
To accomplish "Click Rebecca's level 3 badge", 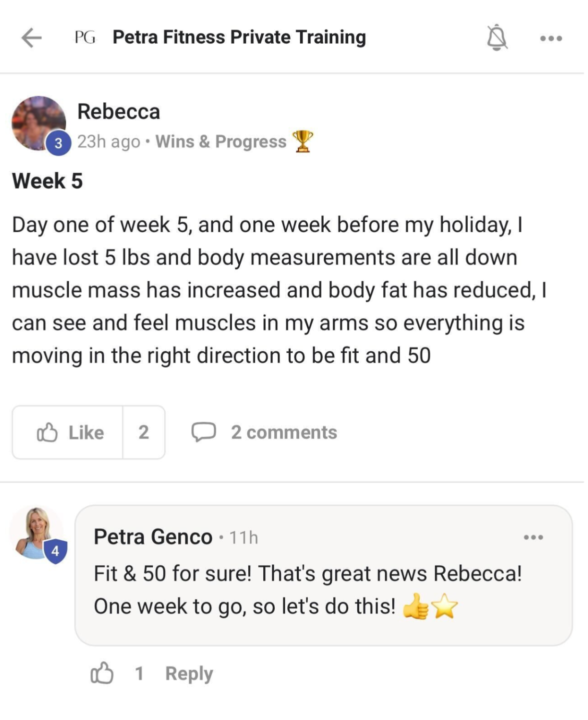I will 58,143.
